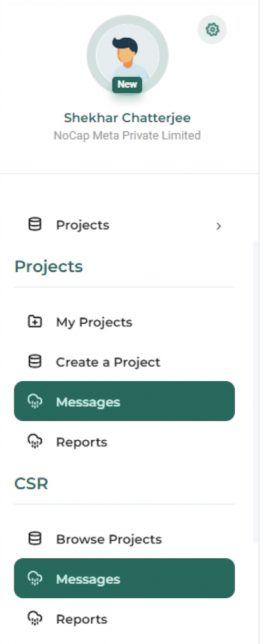Click the New badge on avatar
263x644 pixels.
127,85
